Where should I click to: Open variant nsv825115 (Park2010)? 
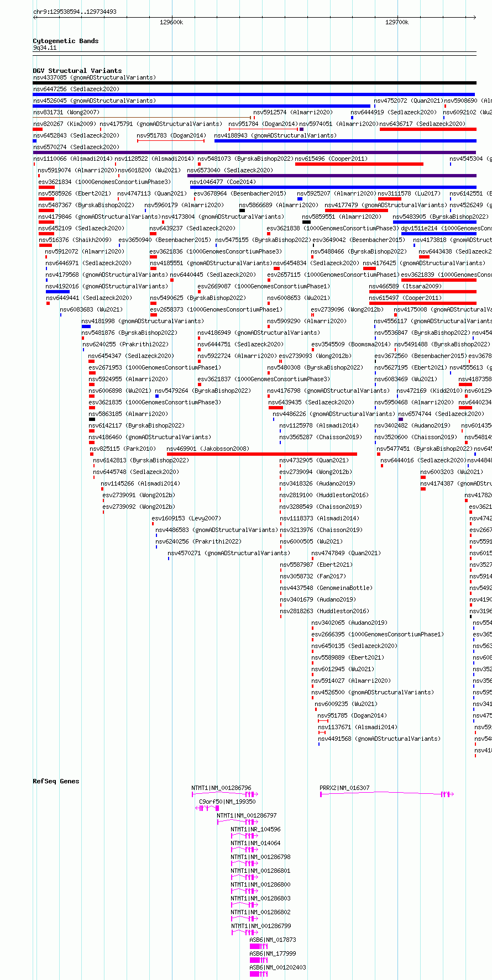click(x=123, y=449)
